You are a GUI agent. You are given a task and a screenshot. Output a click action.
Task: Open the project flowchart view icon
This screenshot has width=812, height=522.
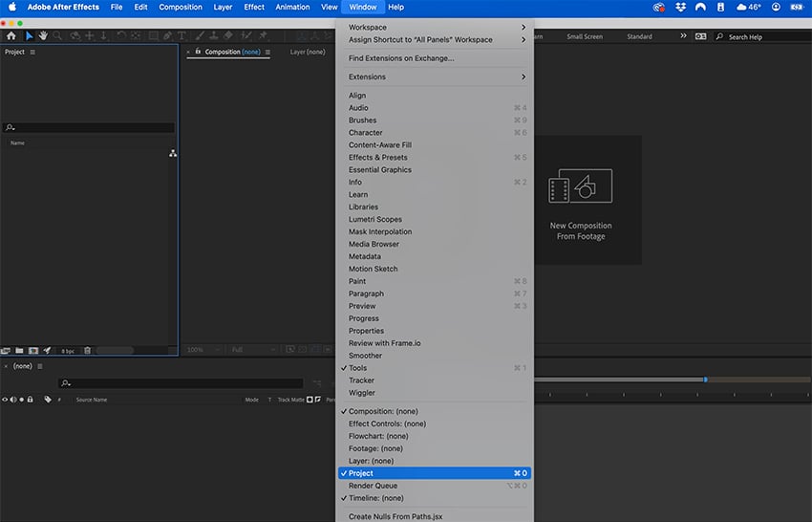pos(173,153)
